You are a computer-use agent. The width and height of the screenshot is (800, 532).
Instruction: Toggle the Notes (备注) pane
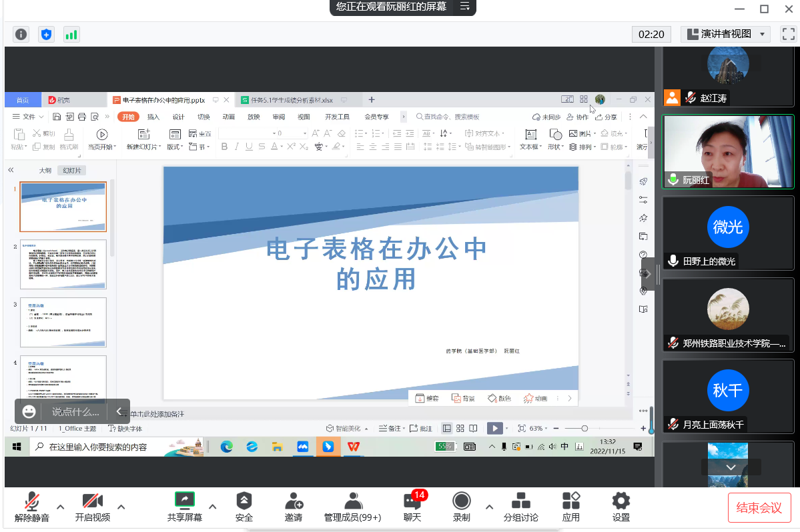[x=392, y=429]
